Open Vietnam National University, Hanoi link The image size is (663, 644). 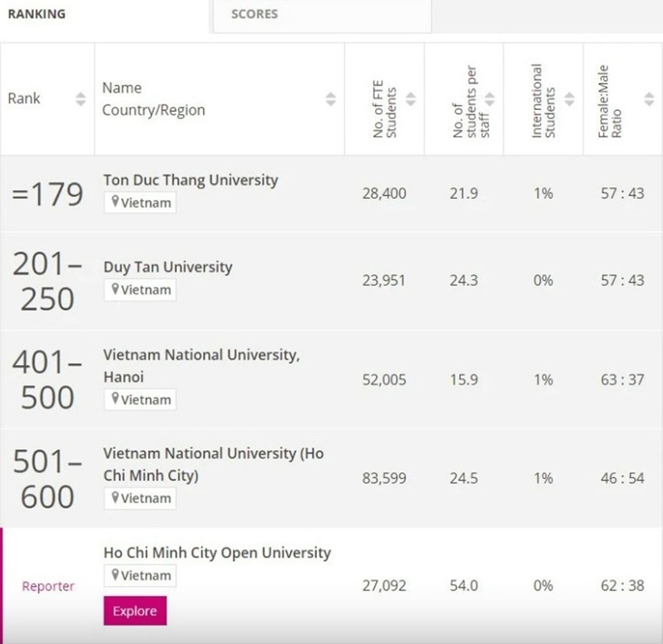pyautogui.click(x=201, y=366)
